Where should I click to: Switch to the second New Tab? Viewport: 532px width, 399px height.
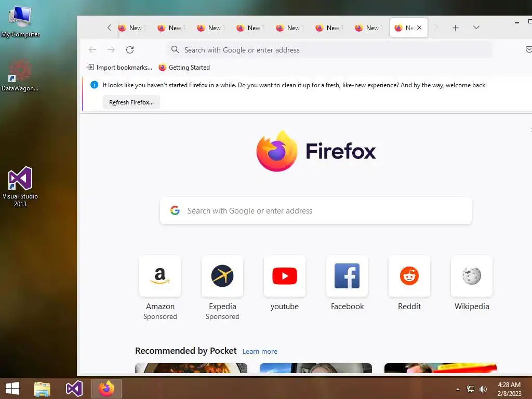point(171,28)
